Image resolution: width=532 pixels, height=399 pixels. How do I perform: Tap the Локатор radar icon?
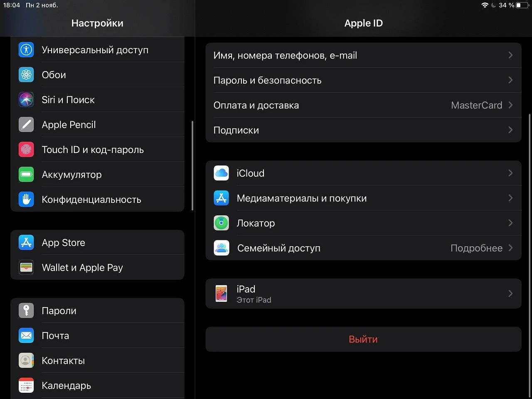(221, 223)
